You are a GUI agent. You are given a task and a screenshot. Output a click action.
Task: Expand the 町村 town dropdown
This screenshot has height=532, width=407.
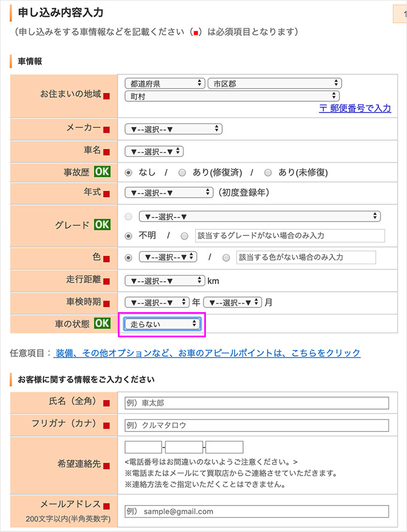click(232, 96)
